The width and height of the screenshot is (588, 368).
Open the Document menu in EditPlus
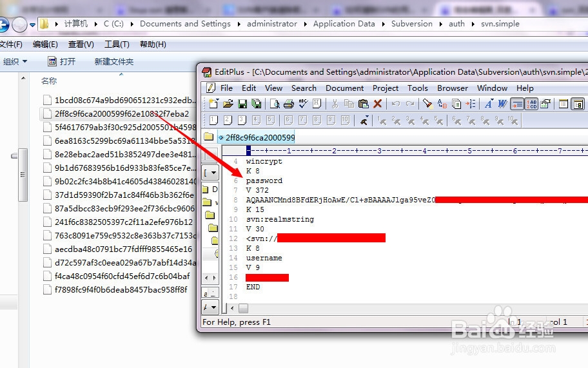click(x=345, y=88)
